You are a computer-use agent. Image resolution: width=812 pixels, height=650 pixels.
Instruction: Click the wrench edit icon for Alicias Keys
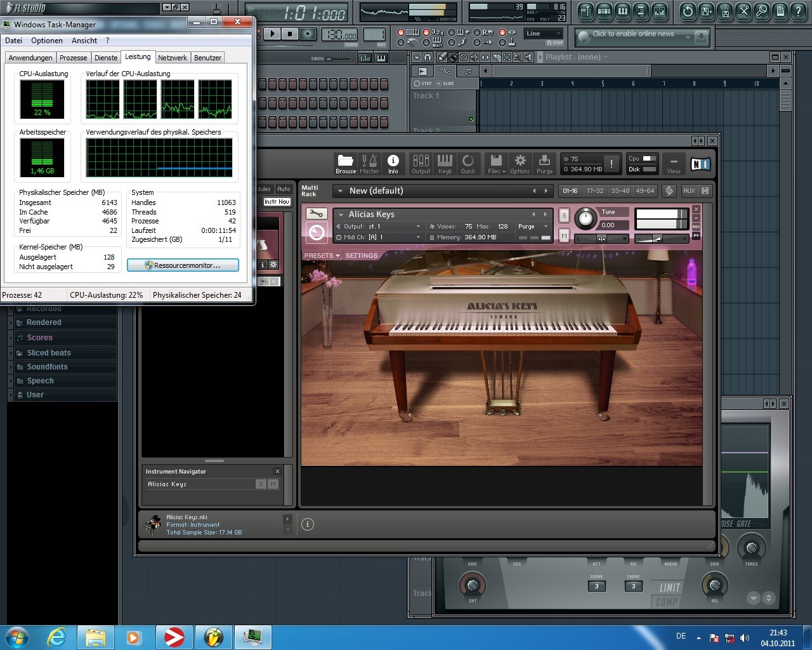(316, 214)
